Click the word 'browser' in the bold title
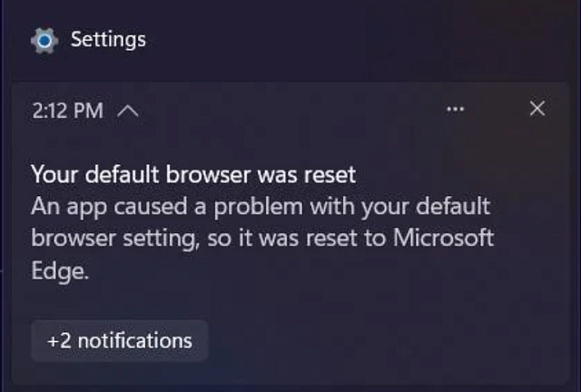The image size is (581, 392). [208, 174]
